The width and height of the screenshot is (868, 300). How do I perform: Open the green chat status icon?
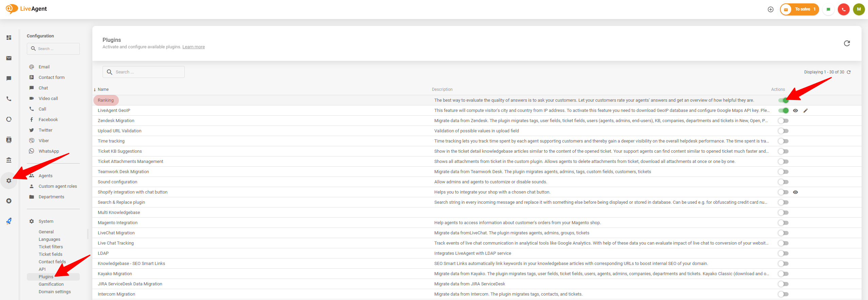(828, 10)
